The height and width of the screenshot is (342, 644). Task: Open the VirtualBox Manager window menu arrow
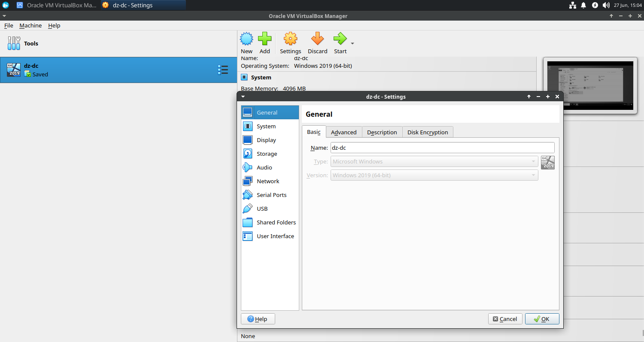[x=4, y=16]
